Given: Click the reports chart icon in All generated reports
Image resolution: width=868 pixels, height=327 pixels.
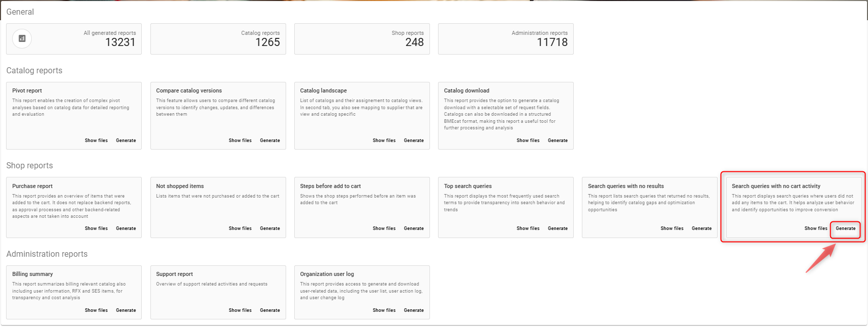Looking at the screenshot, I should pos(22,38).
